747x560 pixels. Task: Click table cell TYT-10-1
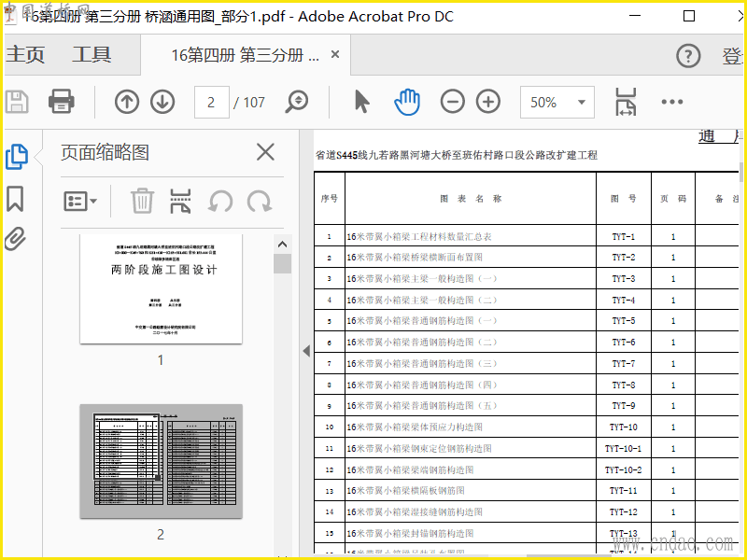[623, 449]
